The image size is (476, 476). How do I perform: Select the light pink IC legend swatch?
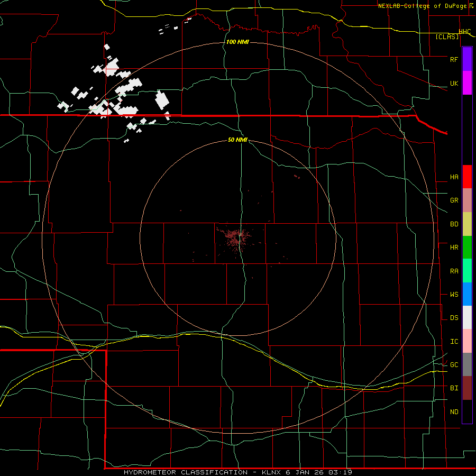coord(467,341)
